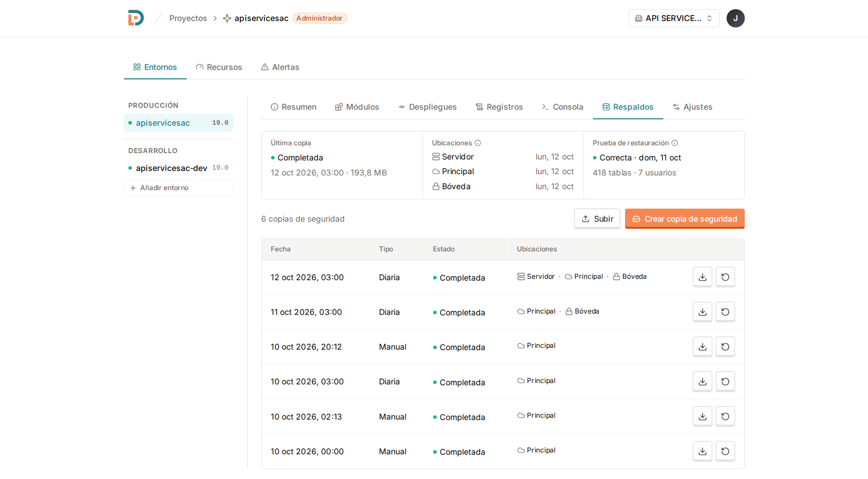Open the Consola tab

562,107
